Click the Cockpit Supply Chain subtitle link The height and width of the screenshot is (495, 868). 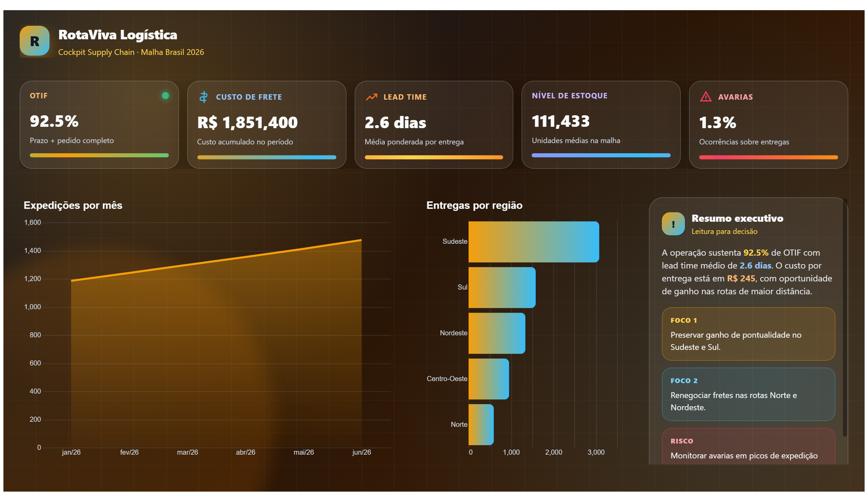click(131, 52)
